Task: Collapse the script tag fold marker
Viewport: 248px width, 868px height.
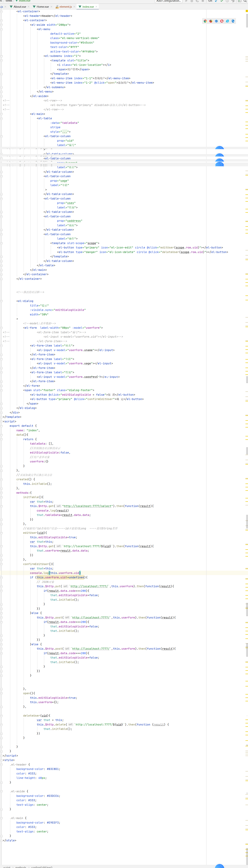Action: [x=2, y=422]
